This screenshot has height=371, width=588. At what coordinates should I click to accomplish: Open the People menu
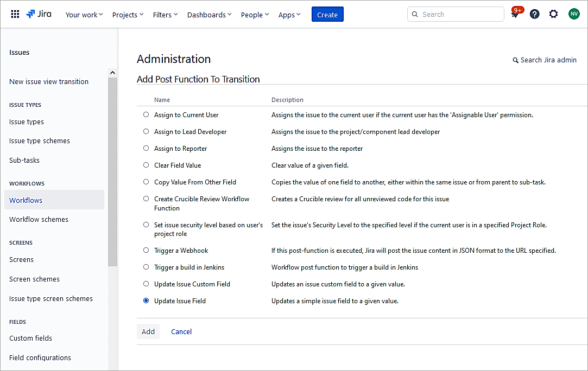pyautogui.click(x=254, y=15)
